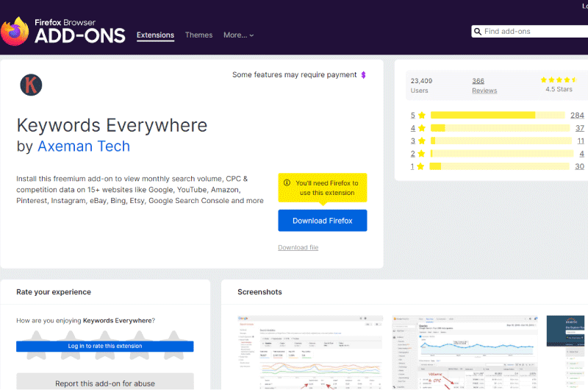Open the 11 three-star reviews count
Viewport: 588px width, 390px height.
pos(581,141)
